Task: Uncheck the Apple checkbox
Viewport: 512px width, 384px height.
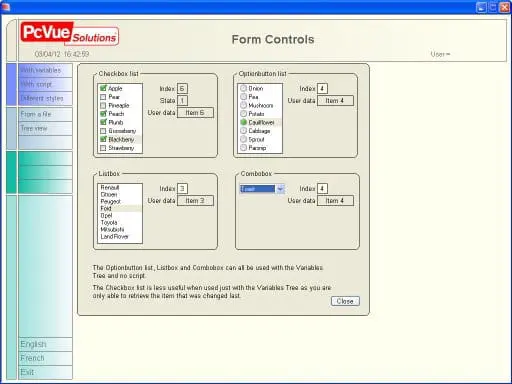Action: click(103, 88)
